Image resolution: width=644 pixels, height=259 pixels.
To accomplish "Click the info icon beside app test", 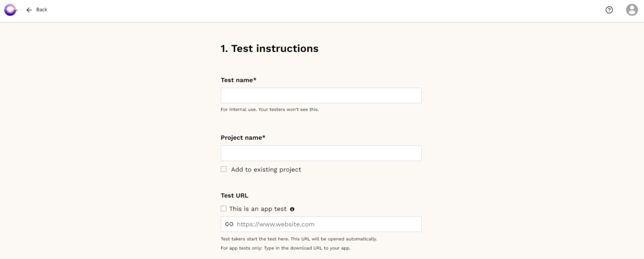I will click(292, 209).
